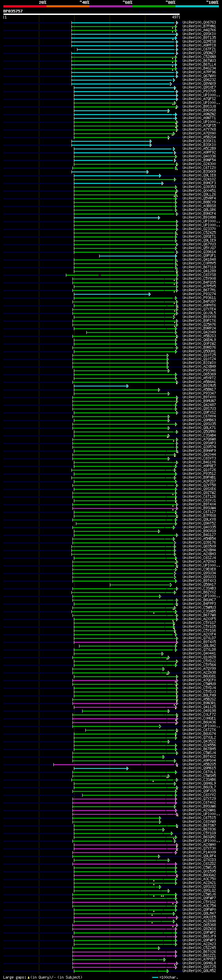Screen dimensions: 222x980
Task: Select the UniRef100_A2XWA1 entry
Action: (x=199, y=810)
